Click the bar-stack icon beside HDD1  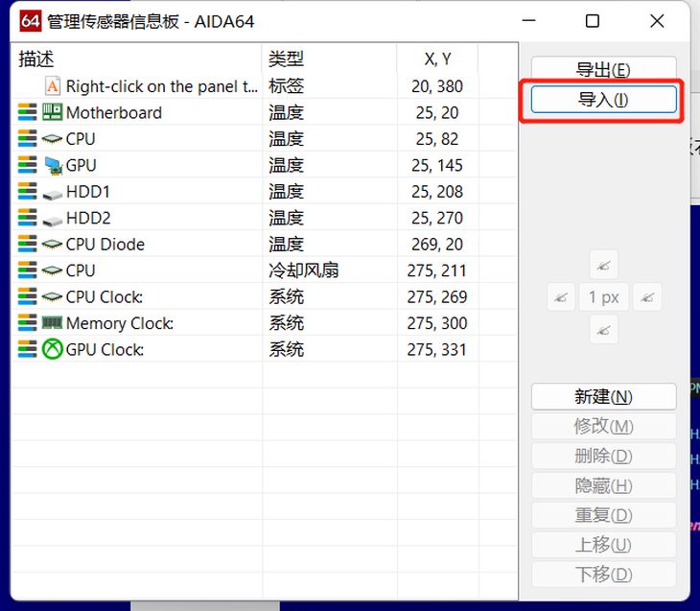click(x=27, y=191)
